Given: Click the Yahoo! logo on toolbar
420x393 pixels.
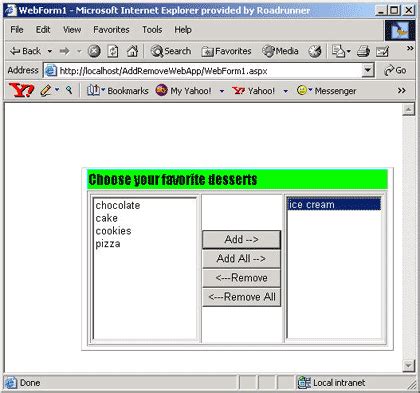Looking at the screenshot, I should click(21, 90).
